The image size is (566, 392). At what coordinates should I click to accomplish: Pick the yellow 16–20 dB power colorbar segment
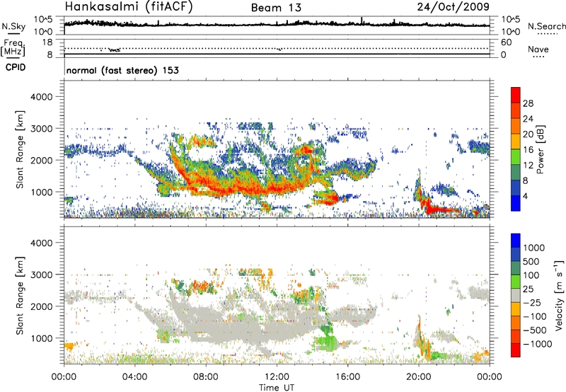point(516,142)
